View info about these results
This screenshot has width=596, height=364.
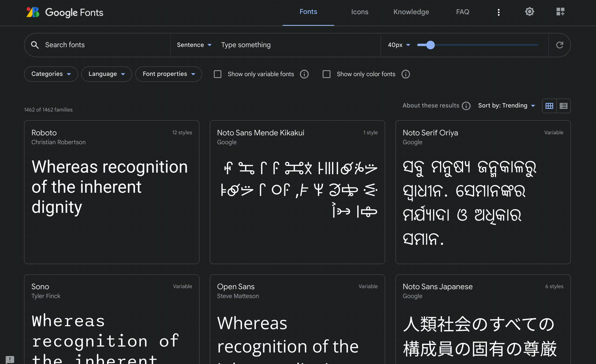(x=466, y=106)
